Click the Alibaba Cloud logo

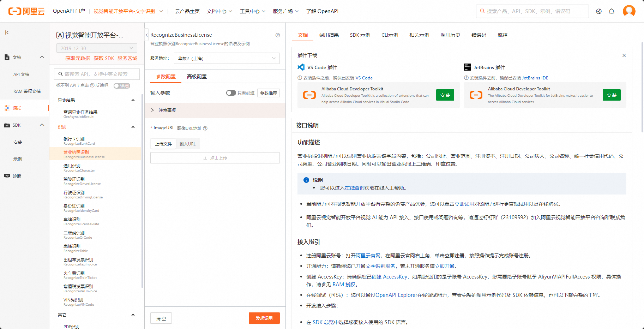(26, 11)
